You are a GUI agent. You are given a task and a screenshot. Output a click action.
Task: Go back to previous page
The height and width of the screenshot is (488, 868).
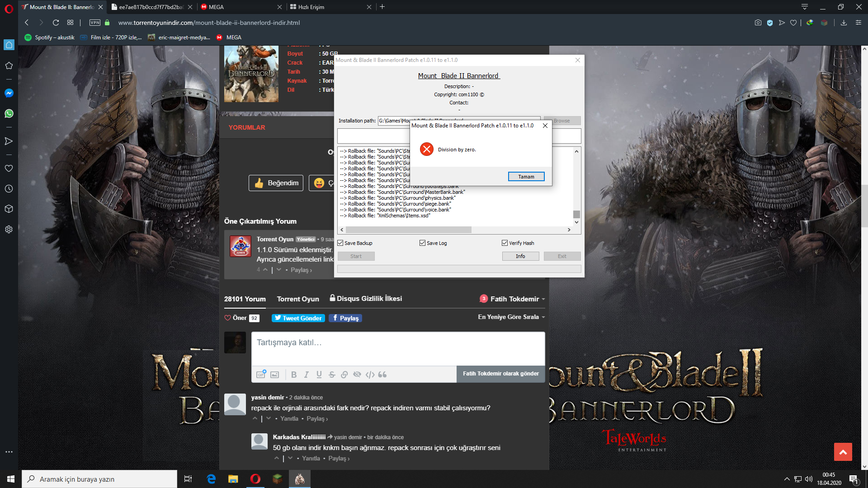point(27,23)
